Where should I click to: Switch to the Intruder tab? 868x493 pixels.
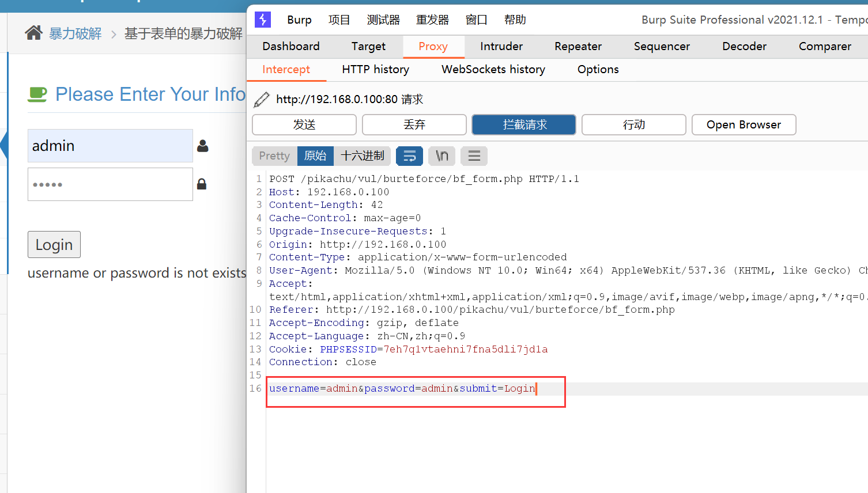(501, 46)
